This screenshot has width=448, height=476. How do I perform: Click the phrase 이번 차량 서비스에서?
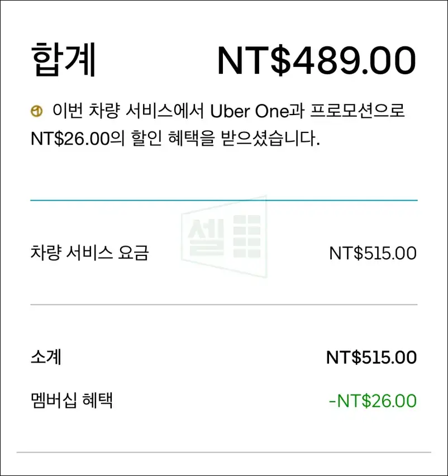(128, 111)
